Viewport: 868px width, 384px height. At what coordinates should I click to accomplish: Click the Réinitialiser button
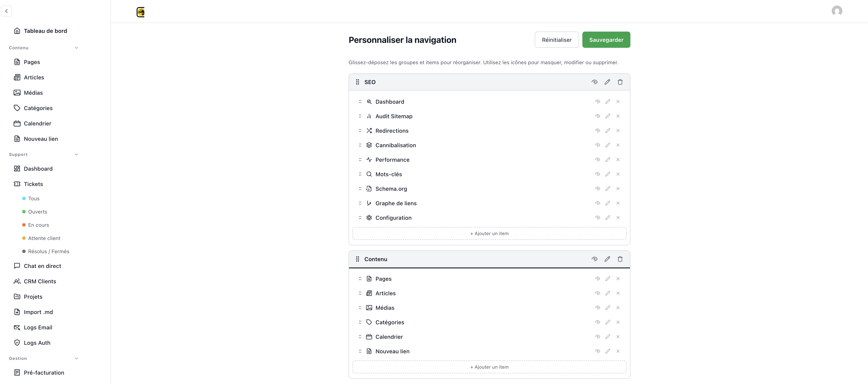pos(557,39)
